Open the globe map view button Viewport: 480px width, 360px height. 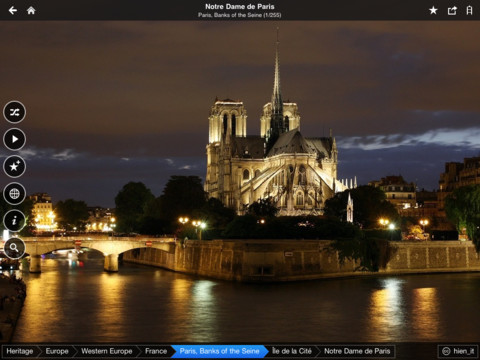coord(14,193)
